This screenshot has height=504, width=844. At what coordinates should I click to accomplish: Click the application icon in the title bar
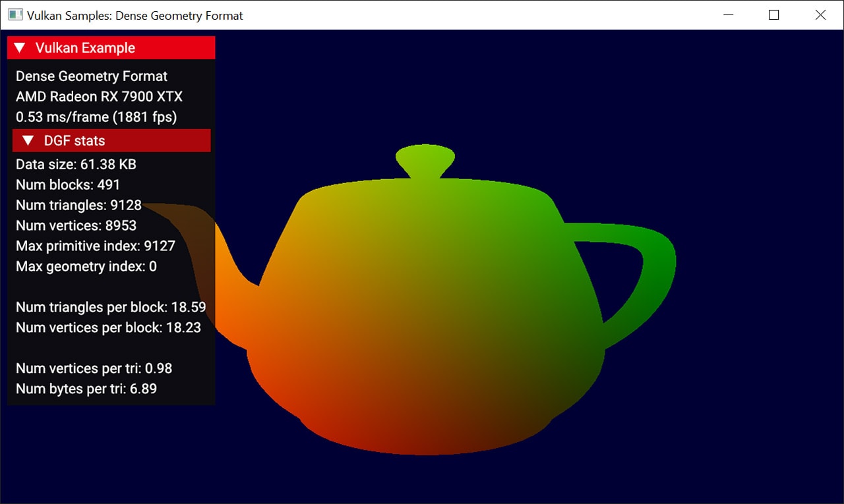pyautogui.click(x=15, y=14)
